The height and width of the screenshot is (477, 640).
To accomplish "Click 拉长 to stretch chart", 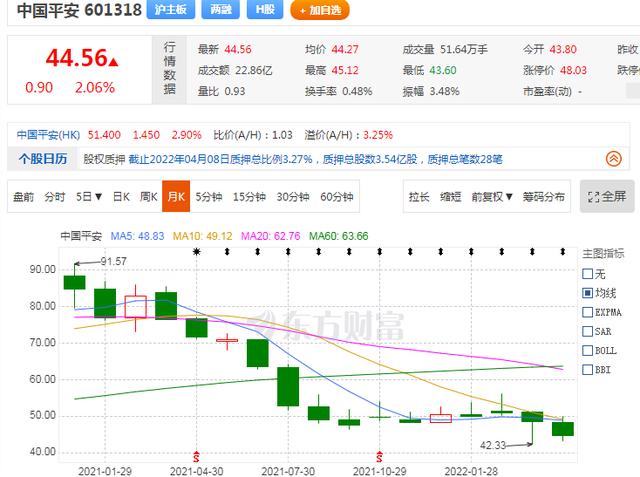I will point(419,197).
